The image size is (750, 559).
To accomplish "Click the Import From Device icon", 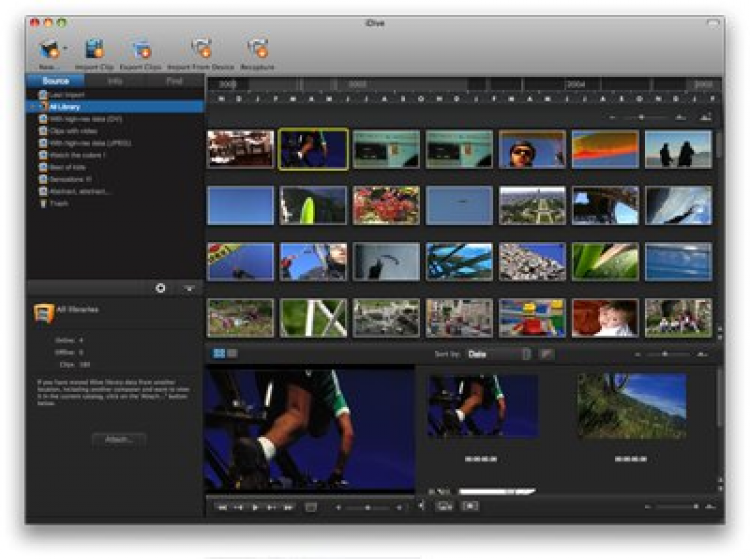I will click(x=201, y=48).
